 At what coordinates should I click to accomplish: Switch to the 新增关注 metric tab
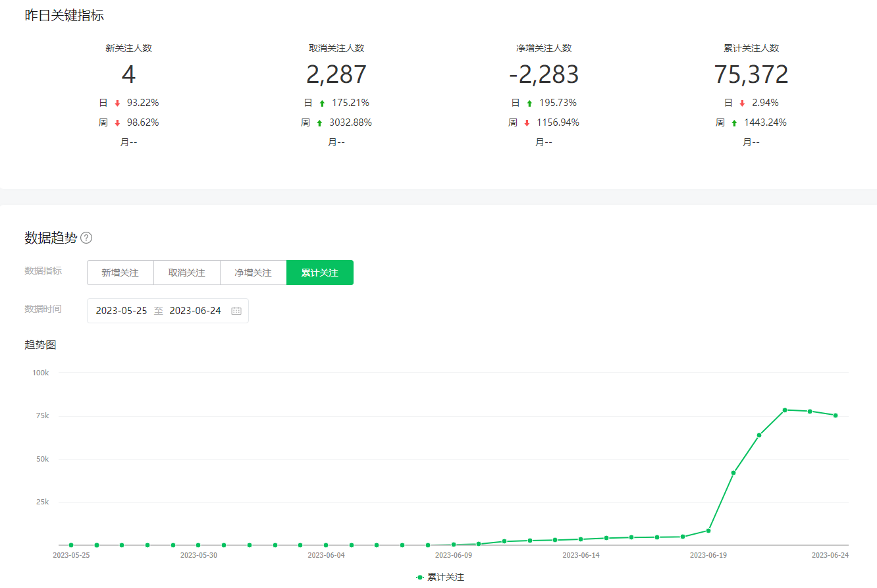coord(120,273)
